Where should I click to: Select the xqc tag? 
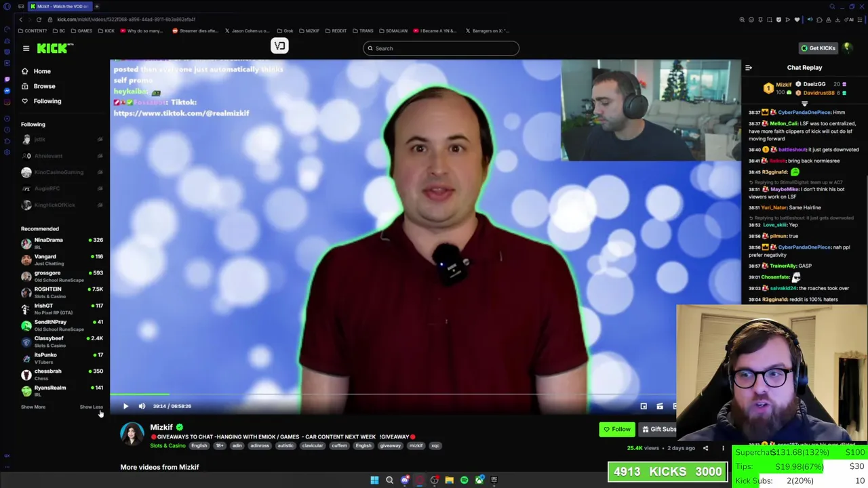pyautogui.click(x=435, y=445)
